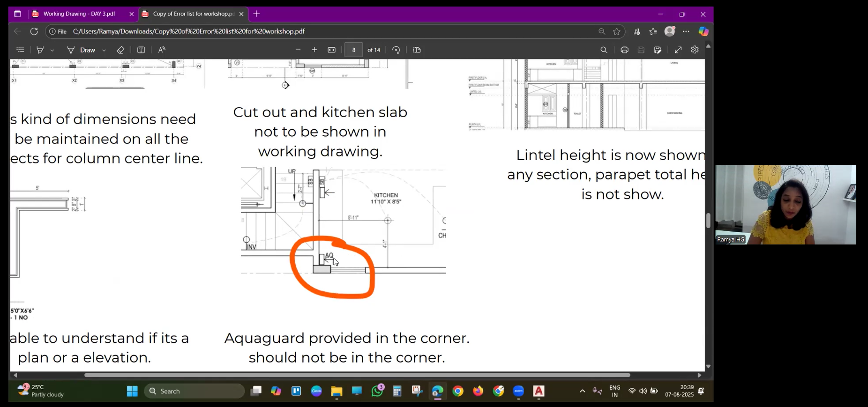Image resolution: width=868 pixels, height=407 pixels.
Task: Print the PDF document
Action: (624, 50)
